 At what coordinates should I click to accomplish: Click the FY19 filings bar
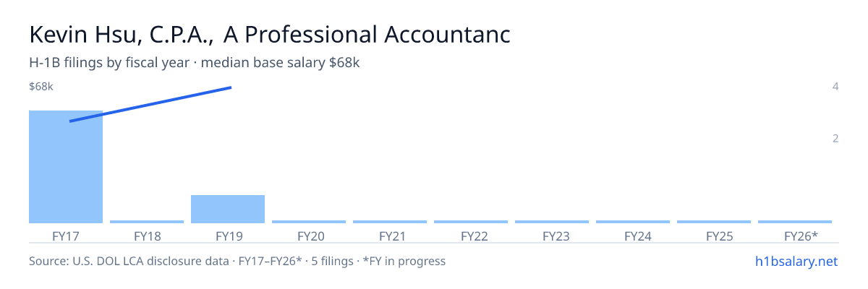coord(228,209)
